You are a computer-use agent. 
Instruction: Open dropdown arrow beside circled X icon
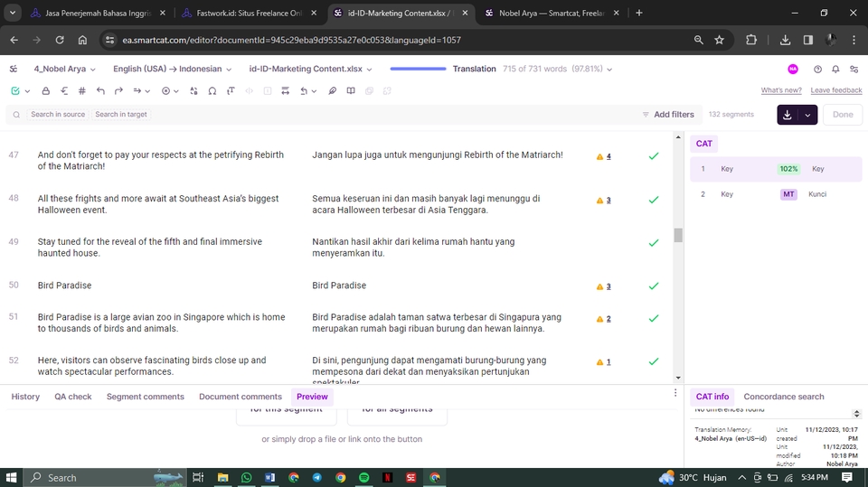[176, 91]
